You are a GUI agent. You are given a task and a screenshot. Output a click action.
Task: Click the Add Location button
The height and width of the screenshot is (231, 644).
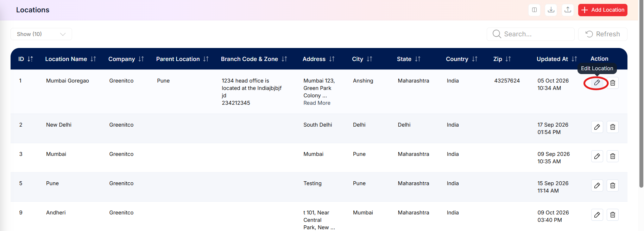(x=603, y=10)
